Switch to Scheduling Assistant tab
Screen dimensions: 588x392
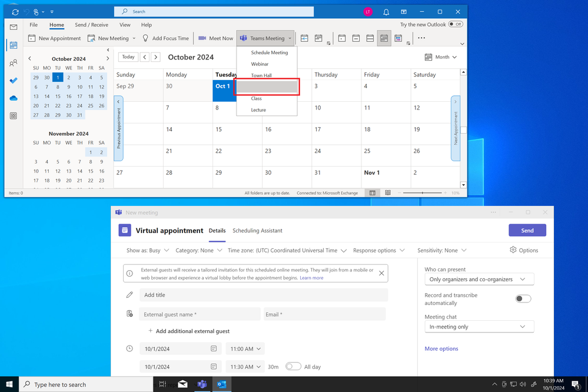tap(257, 231)
